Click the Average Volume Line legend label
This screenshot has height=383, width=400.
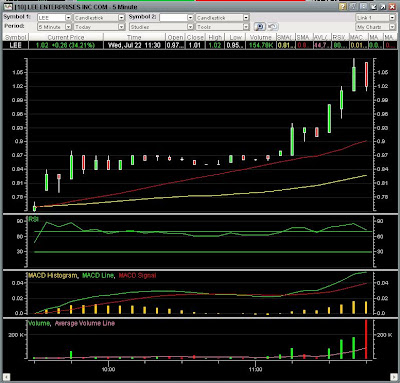click(85, 323)
